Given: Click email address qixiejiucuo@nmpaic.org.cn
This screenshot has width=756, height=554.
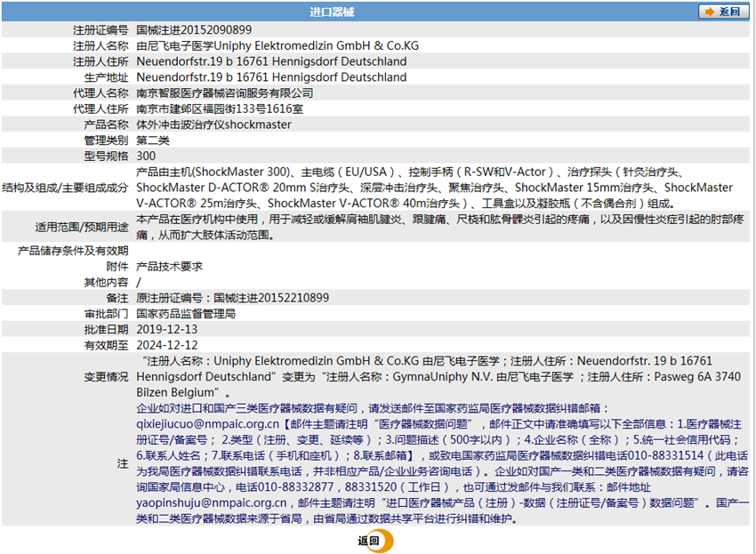Looking at the screenshot, I should point(208,424).
